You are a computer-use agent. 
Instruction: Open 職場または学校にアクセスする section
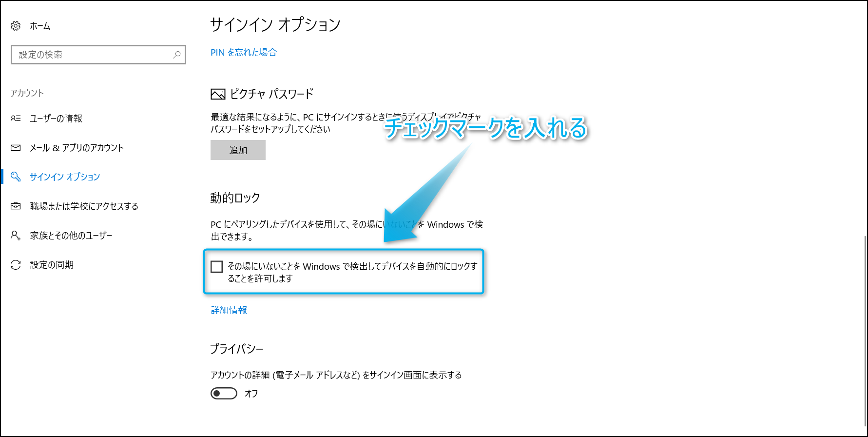[84, 206]
